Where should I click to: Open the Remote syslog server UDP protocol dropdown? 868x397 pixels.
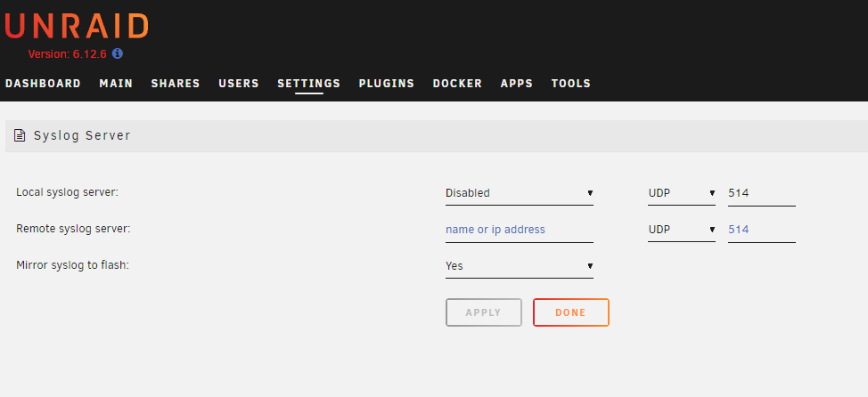(682, 230)
